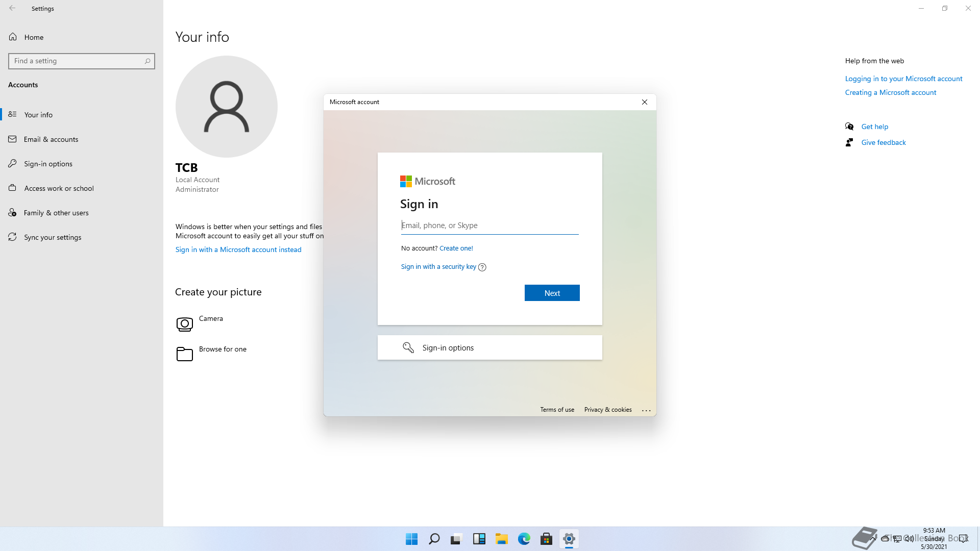Click the profile picture avatar
The height and width of the screenshot is (551, 980).
click(227, 107)
